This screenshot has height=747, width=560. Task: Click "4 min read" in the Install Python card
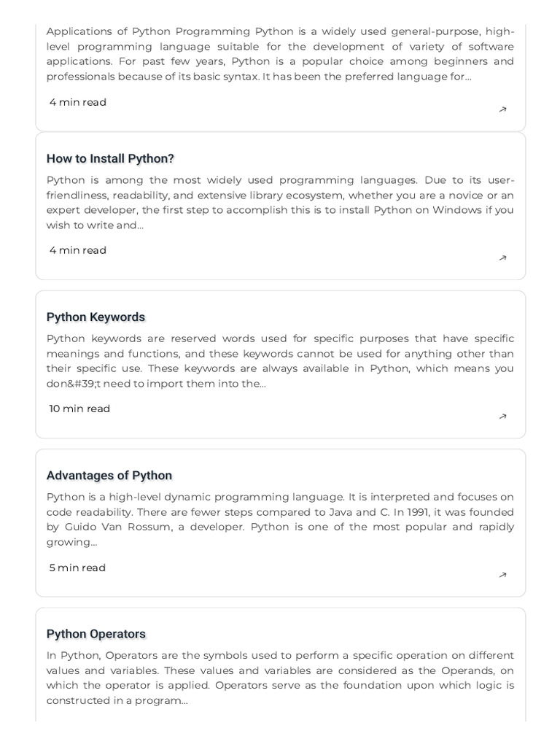(78, 250)
